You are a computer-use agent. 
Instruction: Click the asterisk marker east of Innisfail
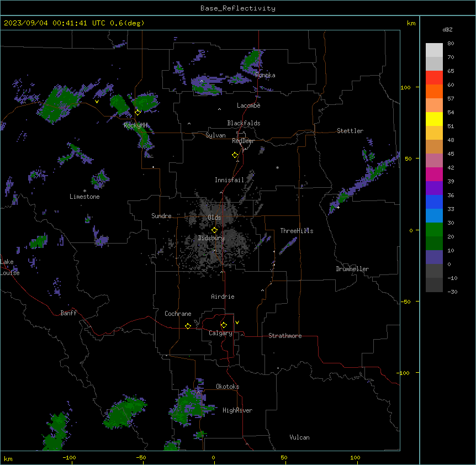coord(277,167)
